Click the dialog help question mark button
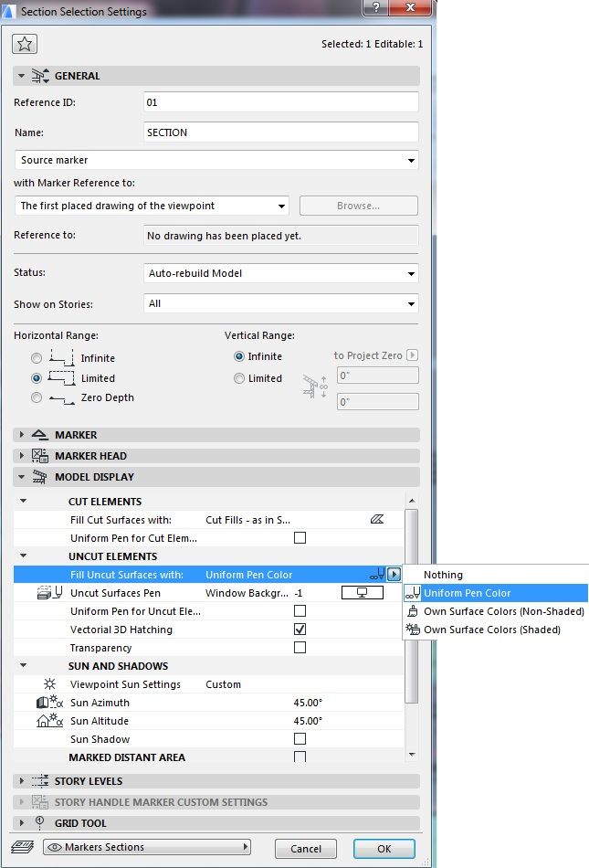 point(376,7)
